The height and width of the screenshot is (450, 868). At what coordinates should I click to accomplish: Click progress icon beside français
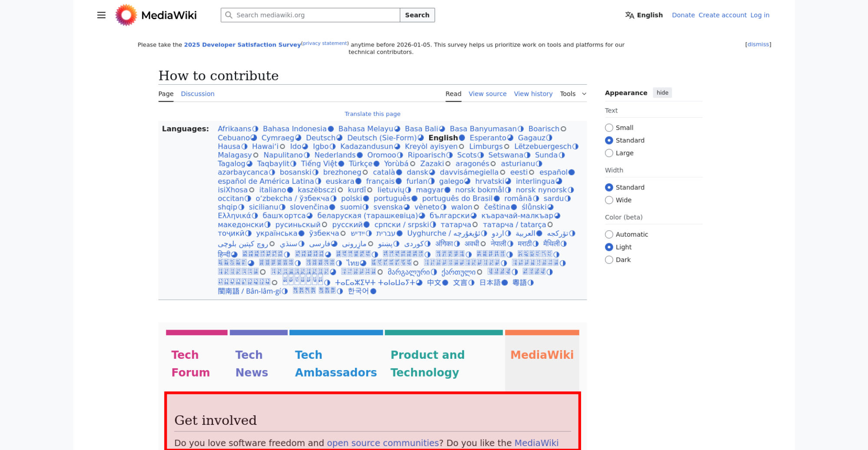(x=398, y=182)
